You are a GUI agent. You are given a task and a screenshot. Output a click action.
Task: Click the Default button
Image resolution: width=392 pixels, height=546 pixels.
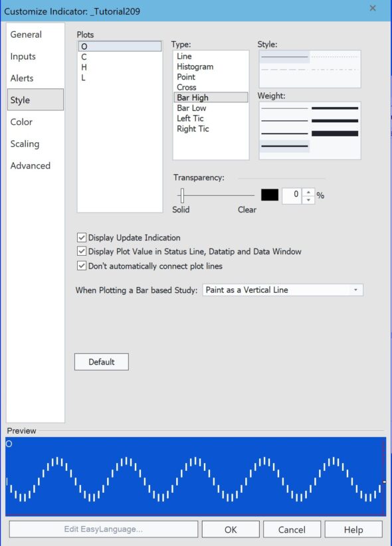(102, 362)
